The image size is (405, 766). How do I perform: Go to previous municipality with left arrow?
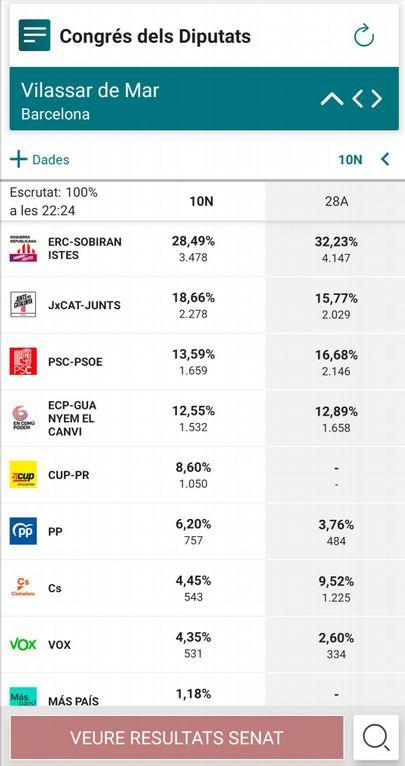click(358, 99)
